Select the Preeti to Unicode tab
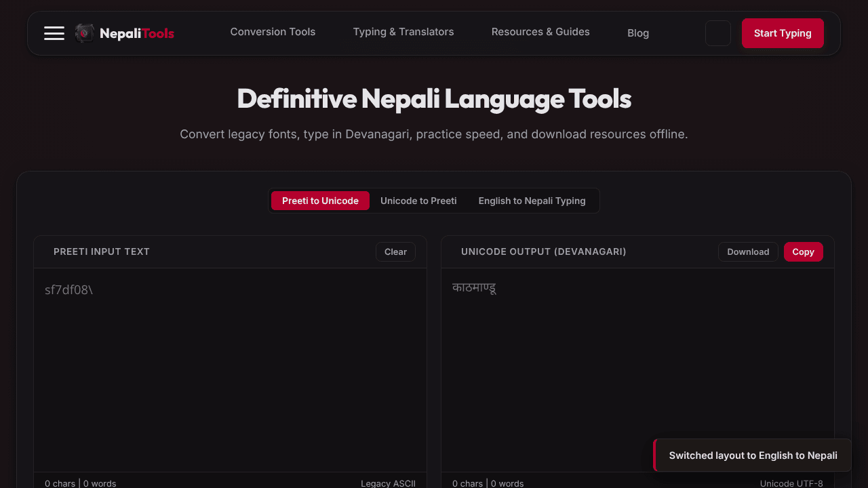Screen dimensions: 868x488 (x=320, y=201)
